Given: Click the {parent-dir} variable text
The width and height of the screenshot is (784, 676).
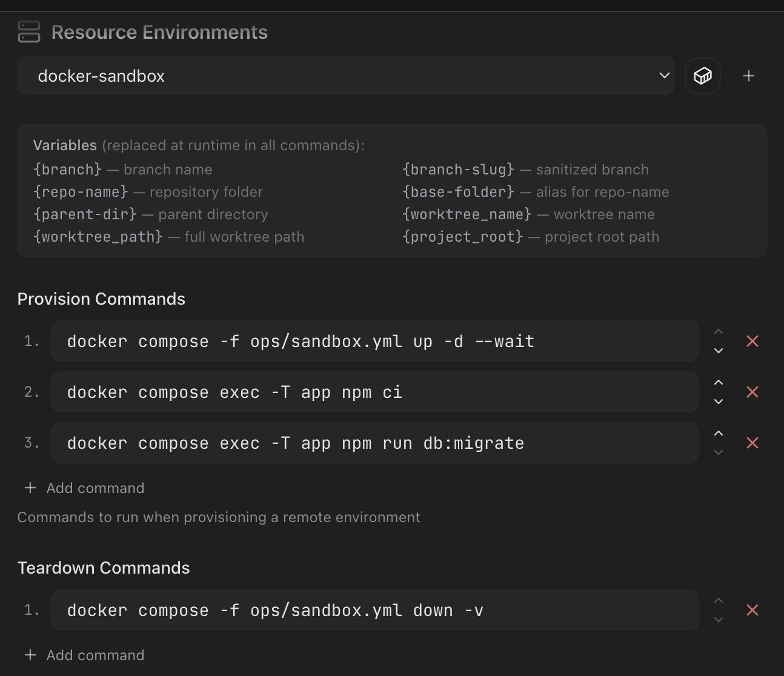Looking at the screenshot, I should (x=85, y=214).
